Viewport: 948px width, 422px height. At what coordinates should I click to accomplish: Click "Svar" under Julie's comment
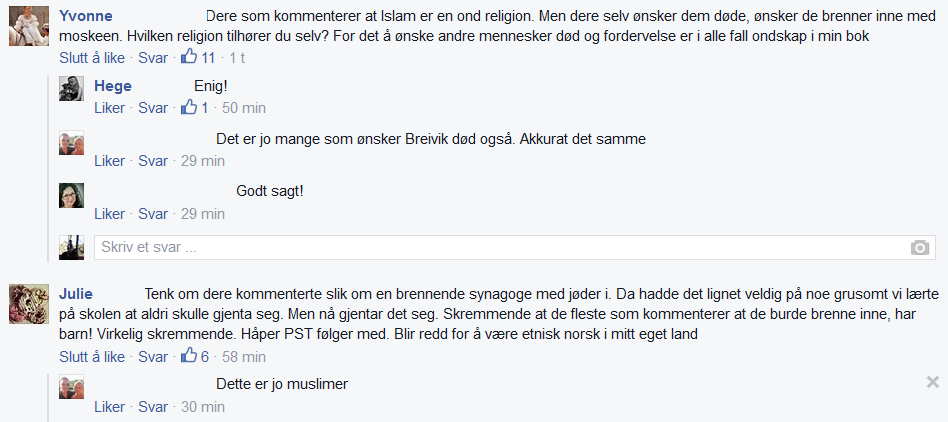tap(153, 357)
